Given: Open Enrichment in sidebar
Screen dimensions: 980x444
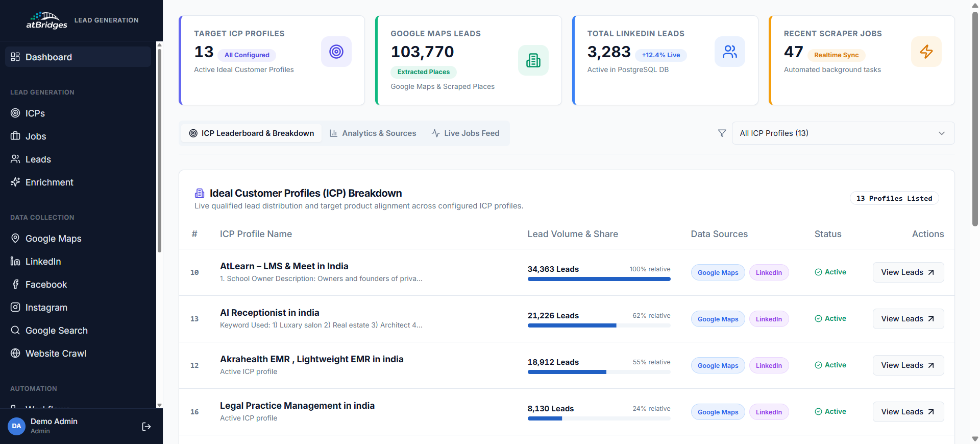Looking at the screenshot, I should tap(78, 182).
